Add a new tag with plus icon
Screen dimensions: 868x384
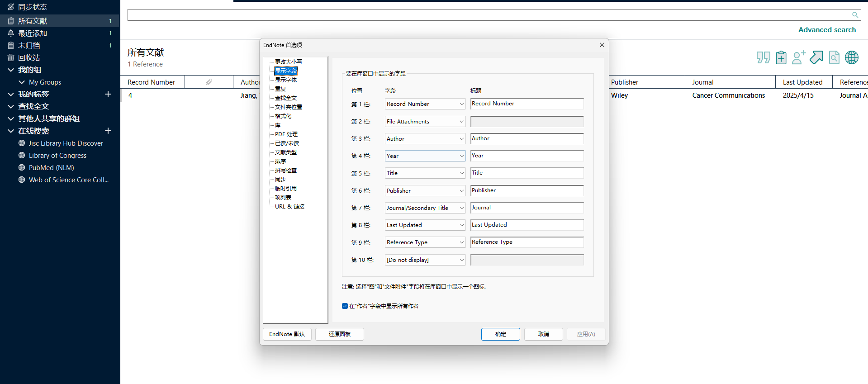pos(108,94)
